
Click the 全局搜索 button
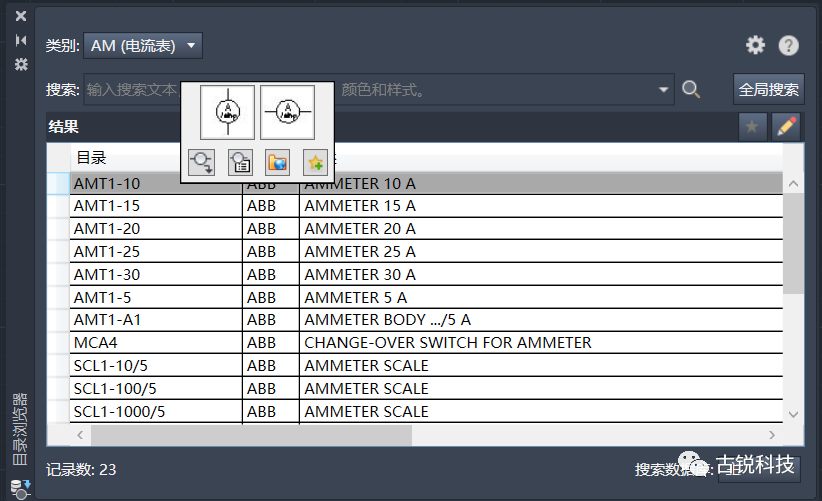[x=769, y=90]
